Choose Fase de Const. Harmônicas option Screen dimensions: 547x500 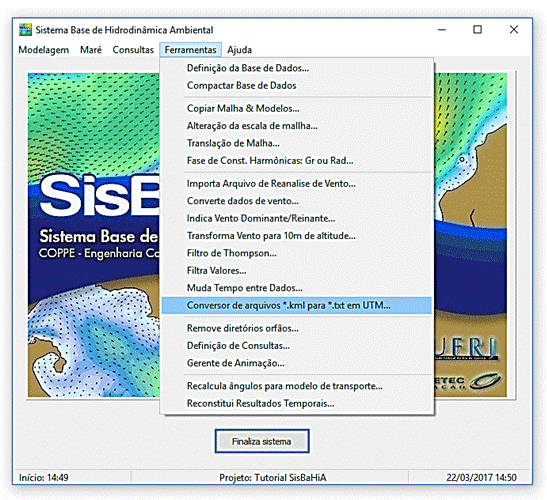tap(297, 161)
